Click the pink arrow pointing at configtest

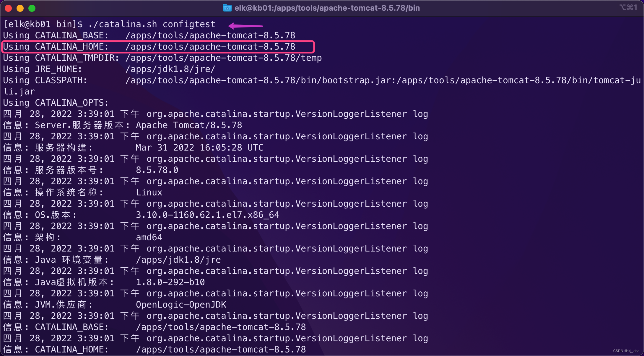point(245,26)
